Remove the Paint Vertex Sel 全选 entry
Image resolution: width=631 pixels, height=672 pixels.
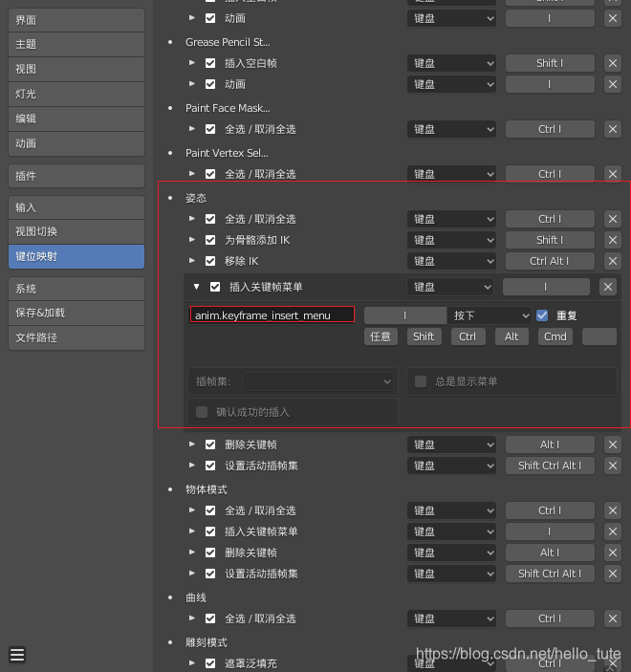pyautogui.click(x=613, y=174)
